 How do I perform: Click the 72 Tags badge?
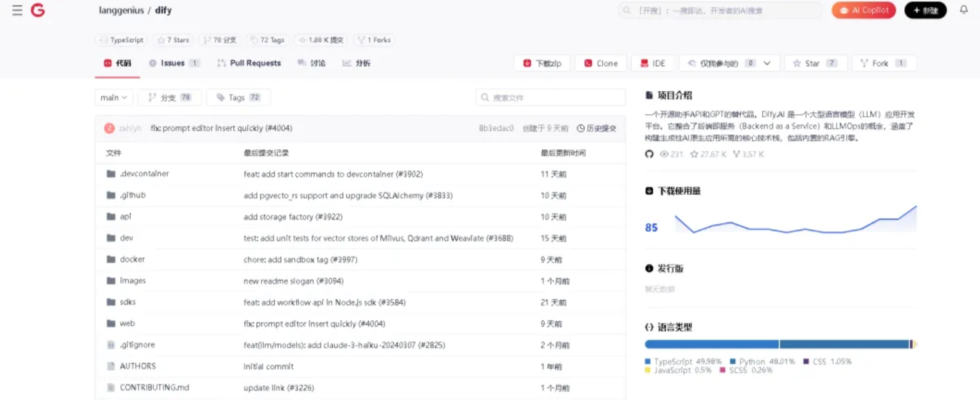(x=267, y=40)
